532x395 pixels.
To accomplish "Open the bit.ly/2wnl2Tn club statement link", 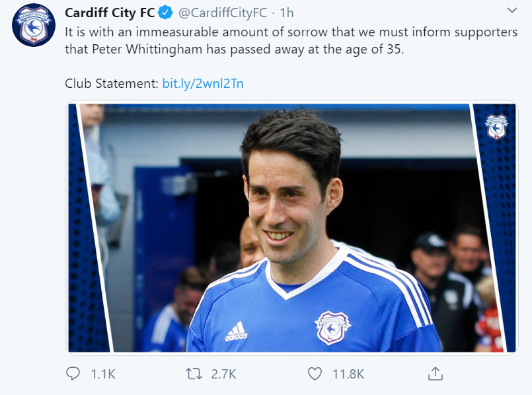I will point(203,84).
